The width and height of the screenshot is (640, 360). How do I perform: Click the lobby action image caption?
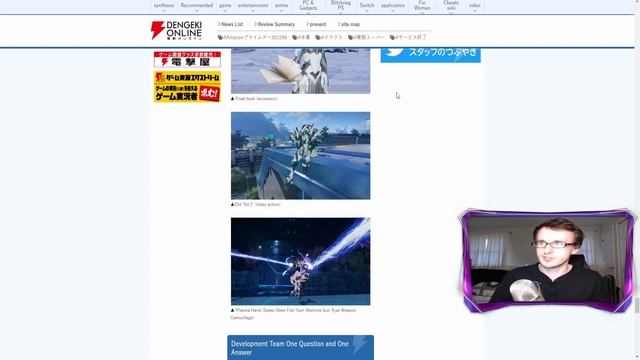coord(256,204)
